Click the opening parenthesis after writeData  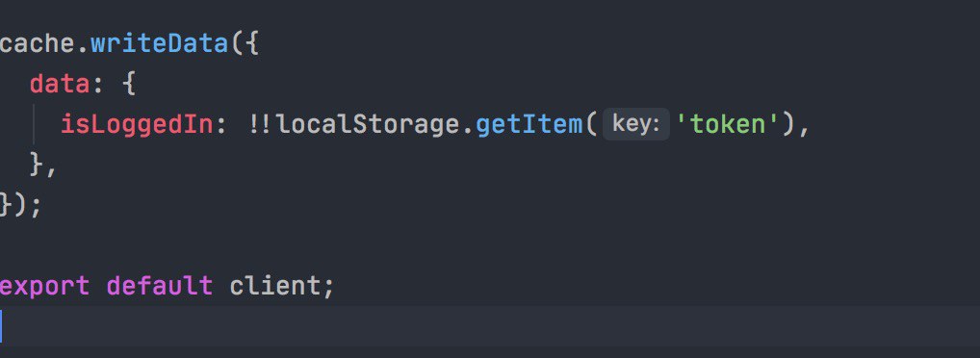click(237, 45)
